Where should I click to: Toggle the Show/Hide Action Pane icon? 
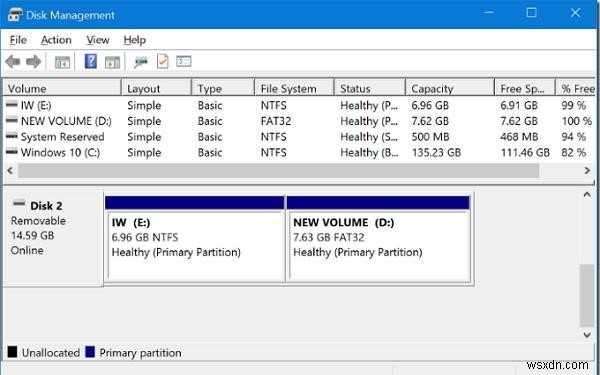pyautogui.click(x=112, y=62)
